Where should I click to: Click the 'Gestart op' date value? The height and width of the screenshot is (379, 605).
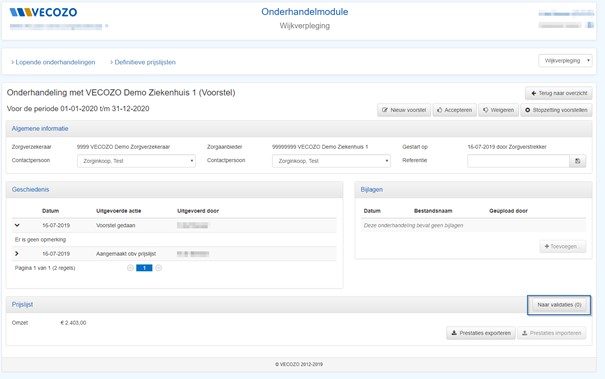coord(507,147)
